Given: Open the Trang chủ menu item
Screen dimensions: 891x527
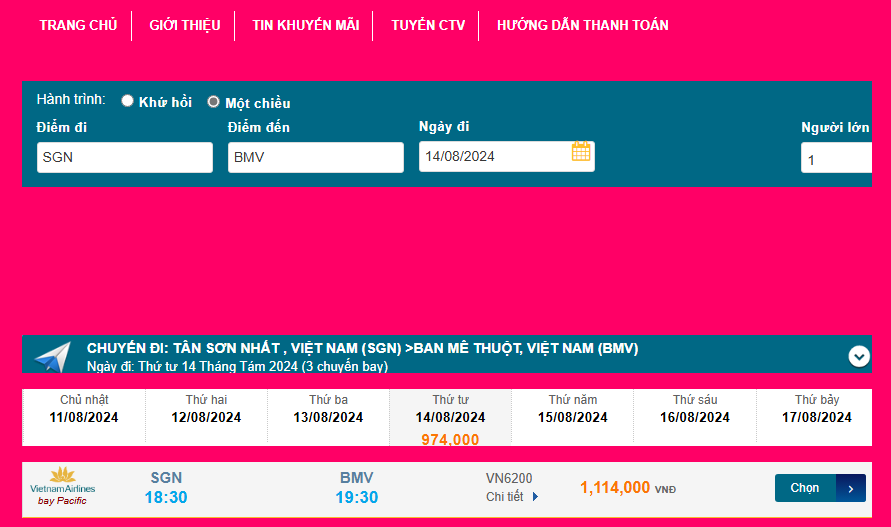Looking at the screenshot, I should 78,25.
